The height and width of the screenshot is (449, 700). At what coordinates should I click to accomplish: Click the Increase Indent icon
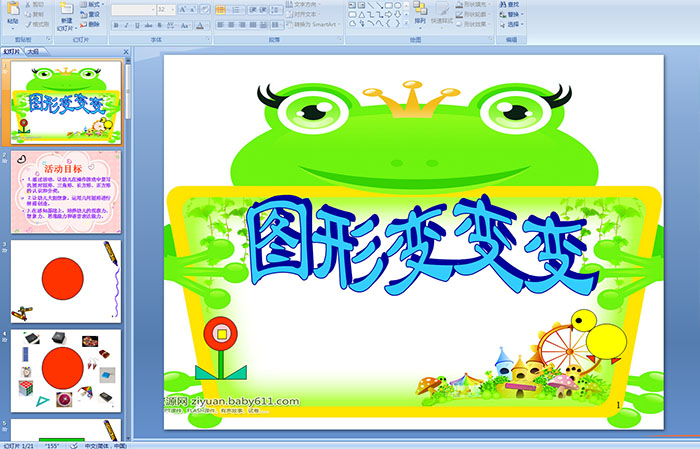coord(263,9)
